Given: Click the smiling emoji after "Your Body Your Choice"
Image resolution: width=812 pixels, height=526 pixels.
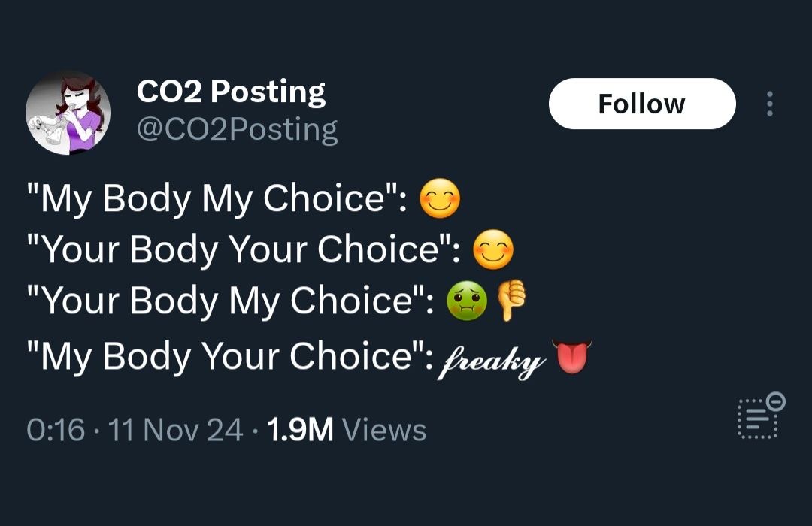Looking at the screenshot, I should pos(493,249).
